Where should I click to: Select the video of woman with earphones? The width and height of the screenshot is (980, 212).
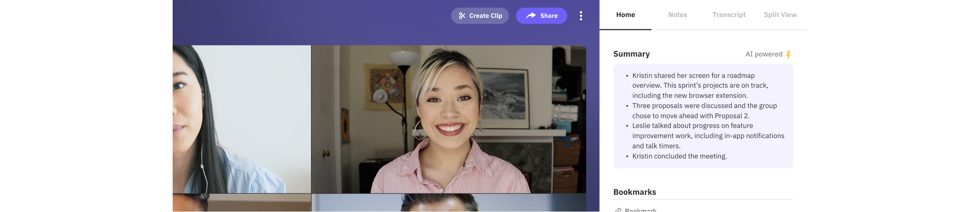(x=241, y=119)
